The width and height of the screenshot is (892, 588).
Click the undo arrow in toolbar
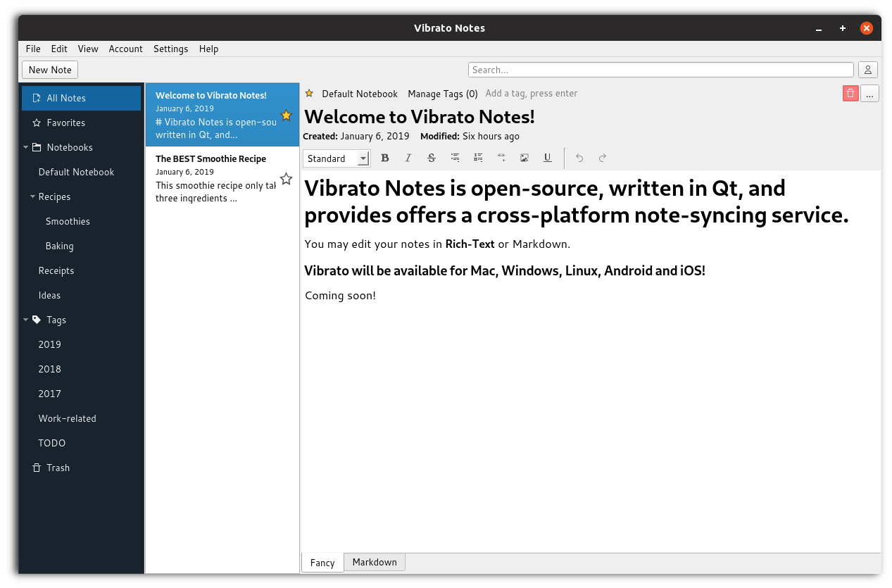click(579, 158)
